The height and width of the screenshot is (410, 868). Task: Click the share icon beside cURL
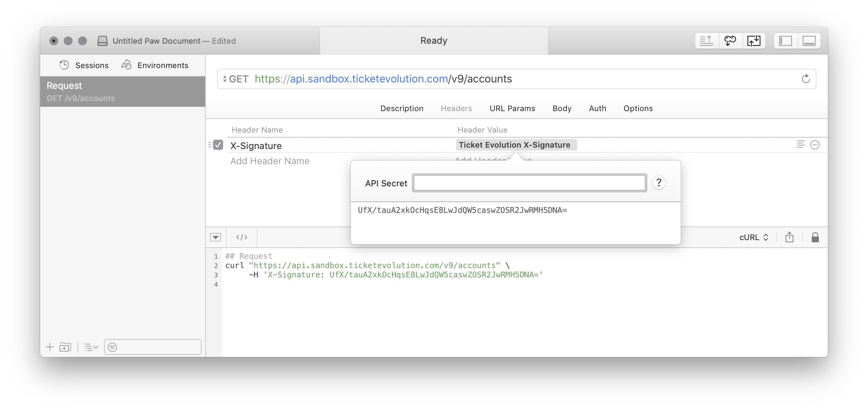tap(789, 237)
